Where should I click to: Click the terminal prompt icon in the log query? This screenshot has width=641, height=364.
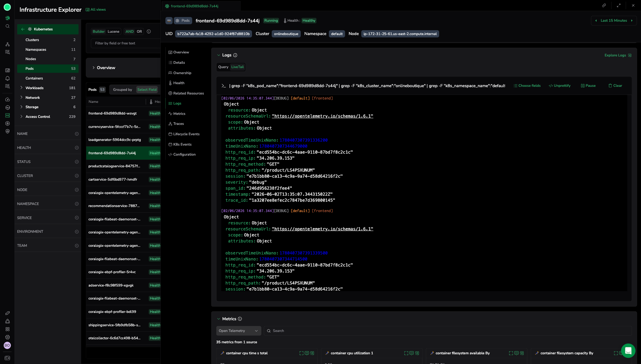tap(224, 86)
